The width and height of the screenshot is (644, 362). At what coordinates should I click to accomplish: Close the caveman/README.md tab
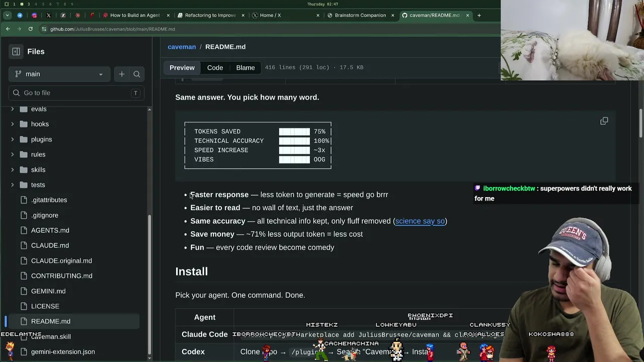(467, 15)
